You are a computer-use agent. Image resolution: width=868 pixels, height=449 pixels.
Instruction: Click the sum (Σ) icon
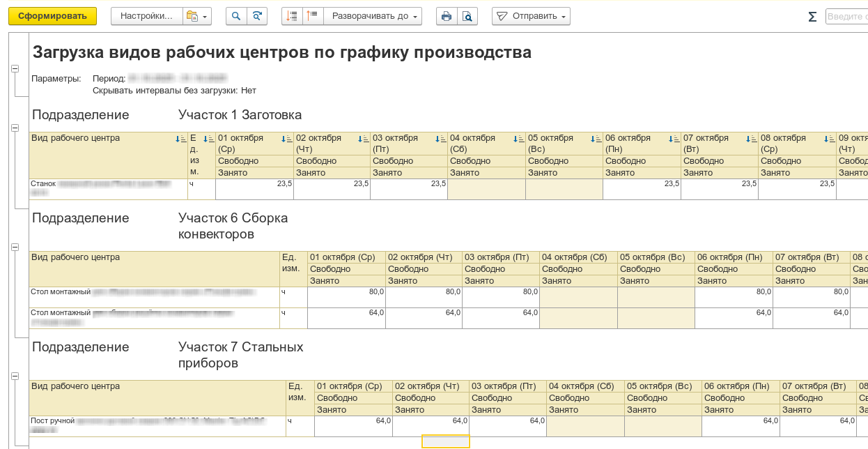(x=812, y=17)
